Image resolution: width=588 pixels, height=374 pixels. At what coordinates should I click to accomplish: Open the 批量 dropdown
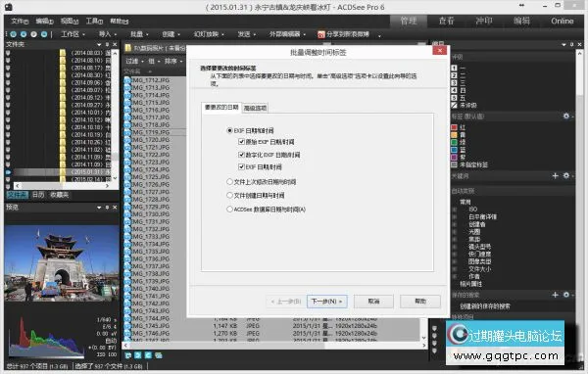pos(139,34)
